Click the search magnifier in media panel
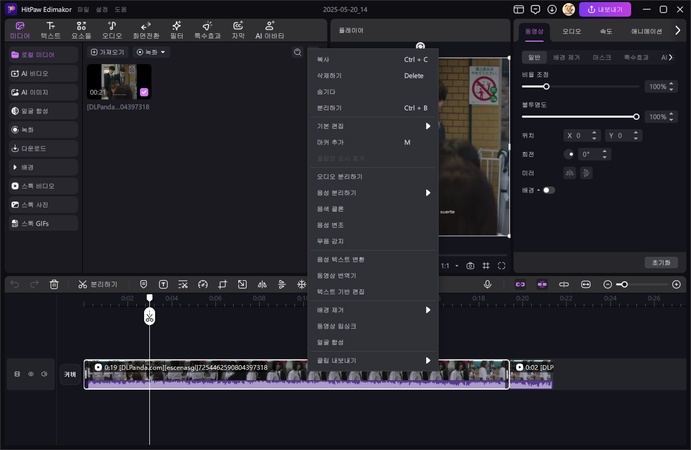691x450 pixels. pos(297,52)
